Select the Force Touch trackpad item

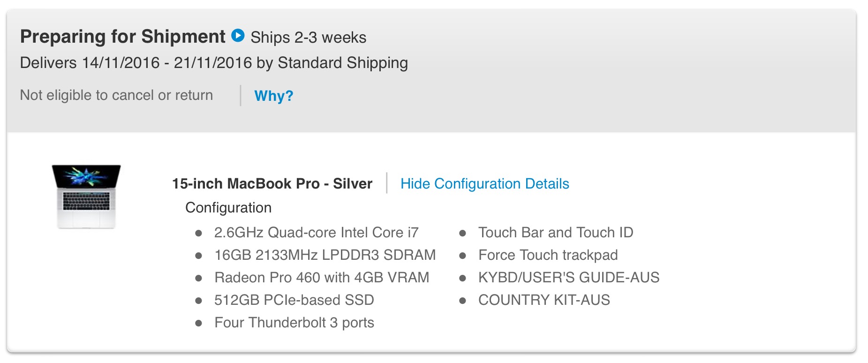[x=548, y=255]
